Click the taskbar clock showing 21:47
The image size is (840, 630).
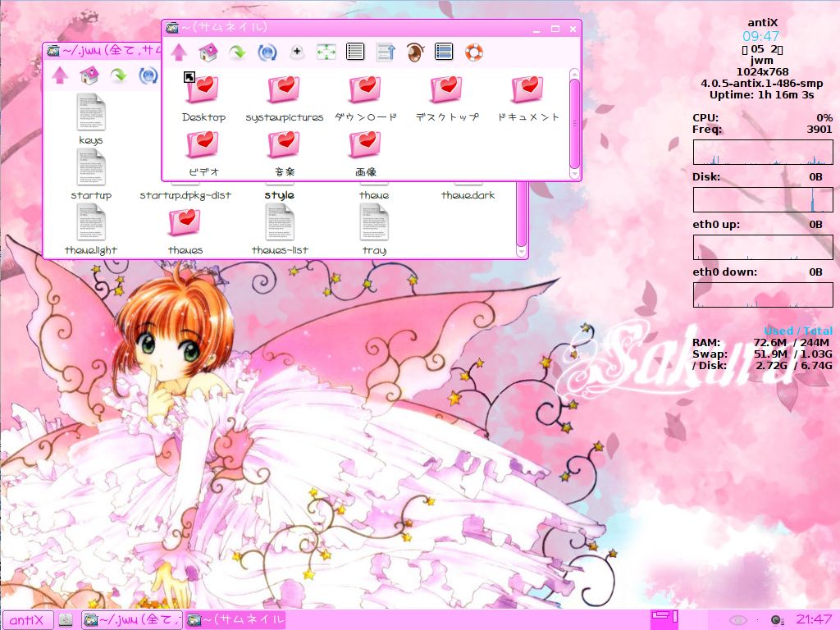[814, 619]
